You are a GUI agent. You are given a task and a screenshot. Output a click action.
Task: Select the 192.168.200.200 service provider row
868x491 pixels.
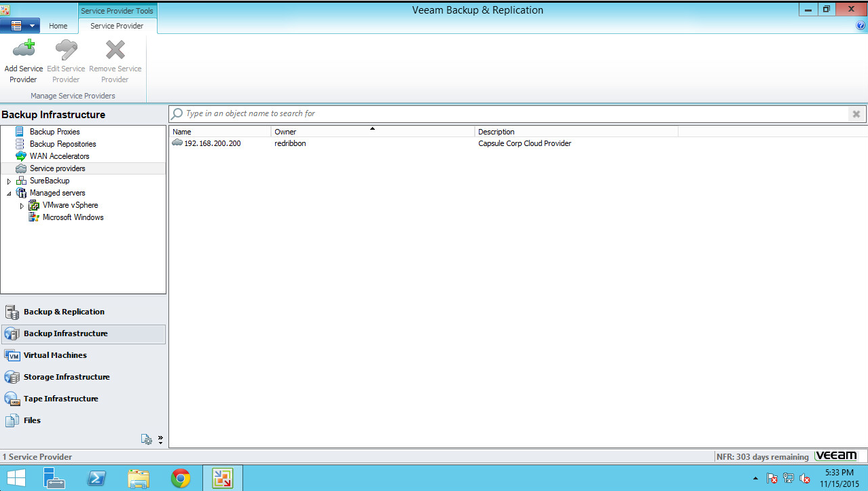point(518,143)
